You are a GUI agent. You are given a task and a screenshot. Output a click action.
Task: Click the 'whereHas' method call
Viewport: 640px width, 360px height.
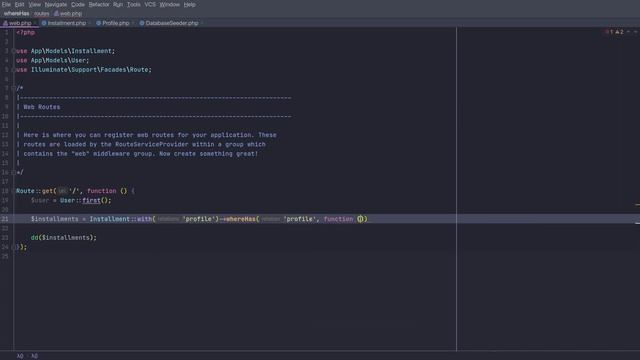(x=241, y=219)
